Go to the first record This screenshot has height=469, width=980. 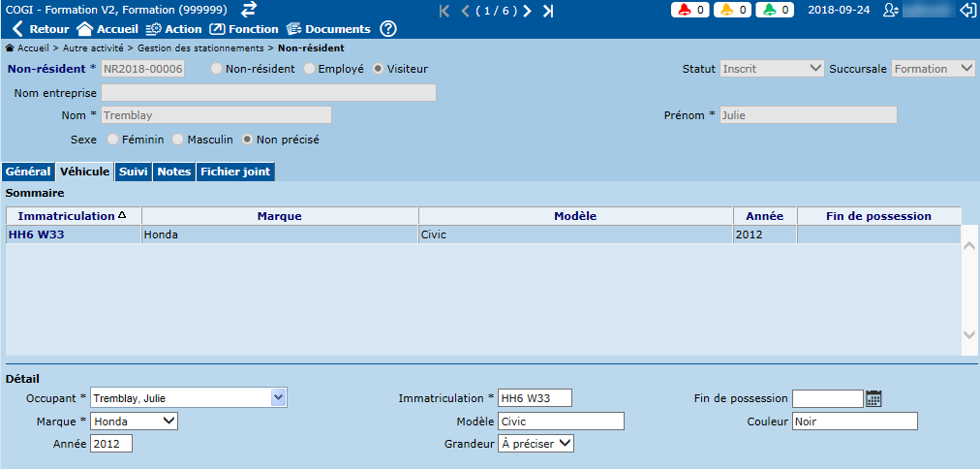444,11
